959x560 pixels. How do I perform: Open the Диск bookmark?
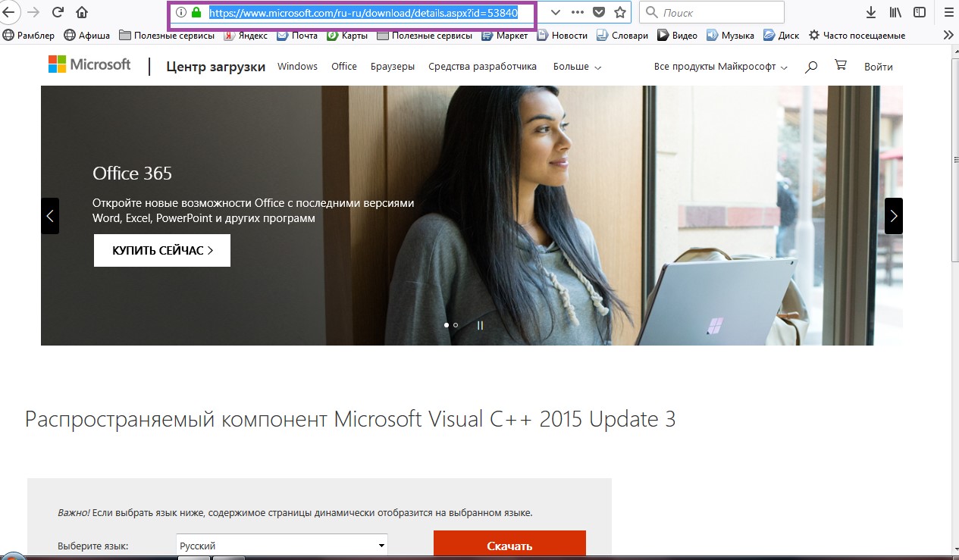tap(781, 35)
